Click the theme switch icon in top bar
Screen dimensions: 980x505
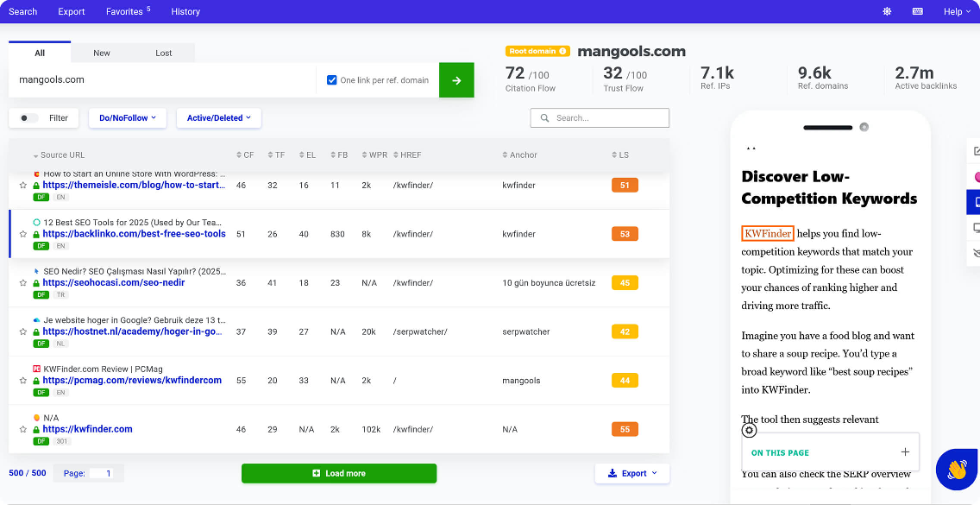(x=887, y=11)
